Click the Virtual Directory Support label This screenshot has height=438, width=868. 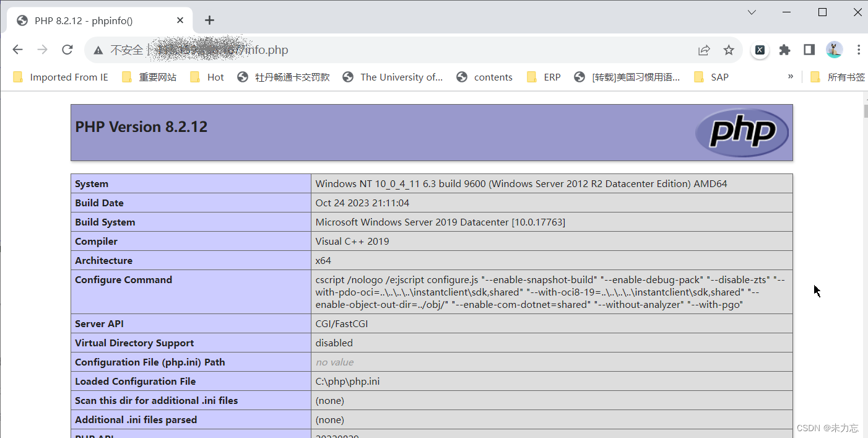[134, 343]
